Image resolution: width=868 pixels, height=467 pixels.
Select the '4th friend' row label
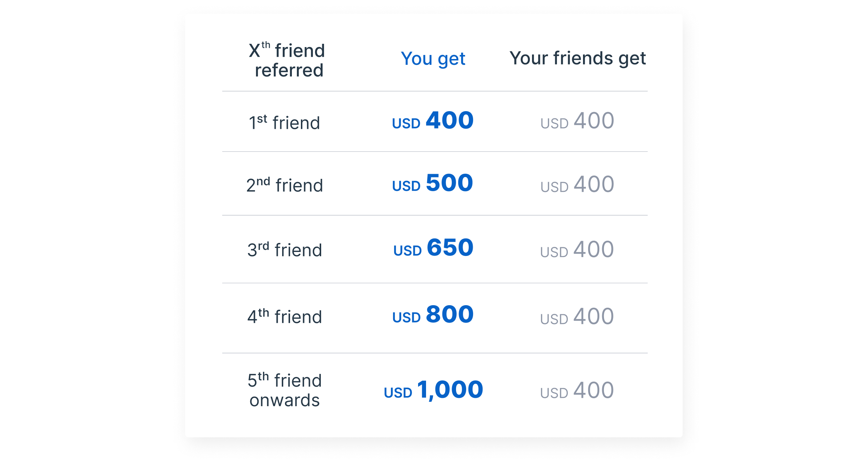(285, 316)
